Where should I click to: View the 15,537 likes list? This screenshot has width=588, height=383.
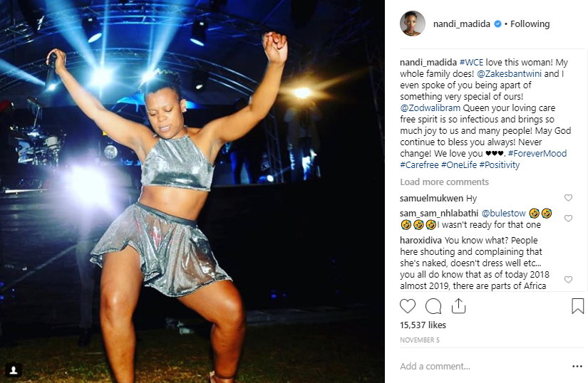coord(423,325)
